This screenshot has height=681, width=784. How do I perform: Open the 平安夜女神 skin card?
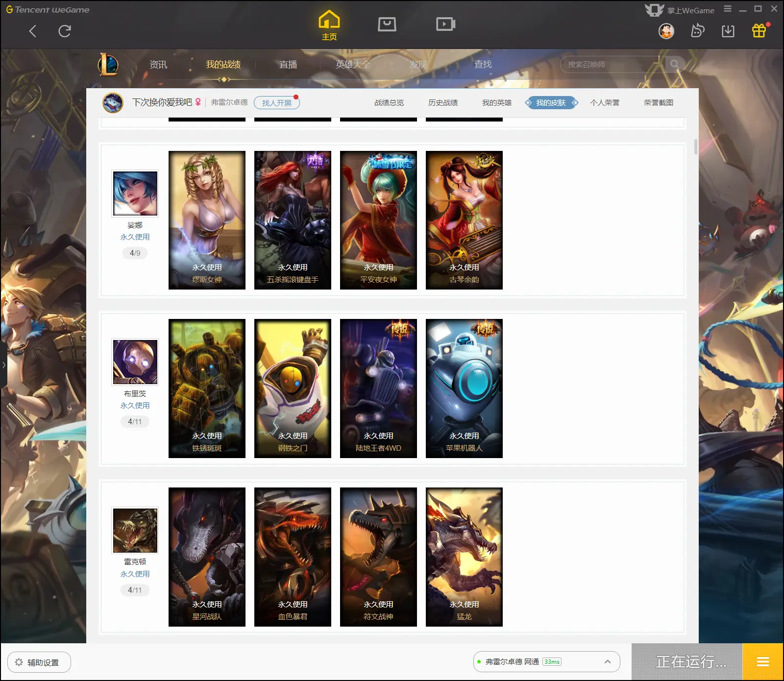pyautogui.click(x=378, y=220)
